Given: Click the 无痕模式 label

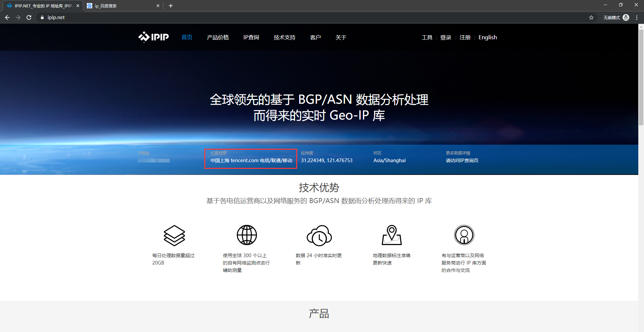Looking at the screenshot, I should pos(611,17).
